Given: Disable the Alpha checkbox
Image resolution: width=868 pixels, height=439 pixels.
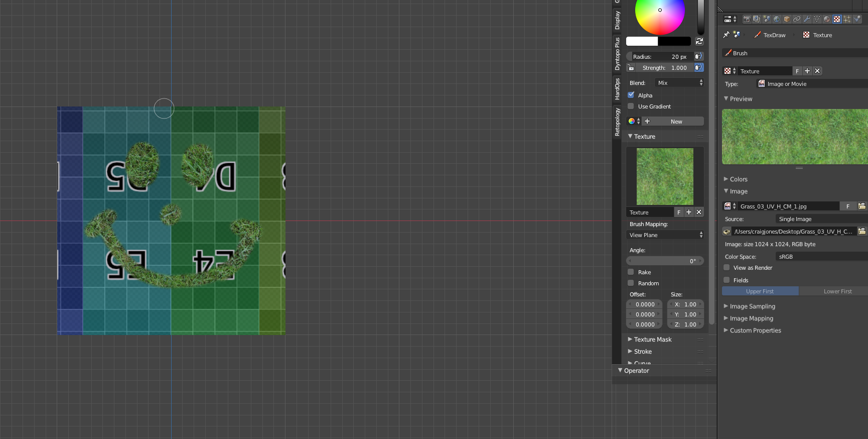Looking at the screenshot, I should pyautogui.click(x=631, y=95).
